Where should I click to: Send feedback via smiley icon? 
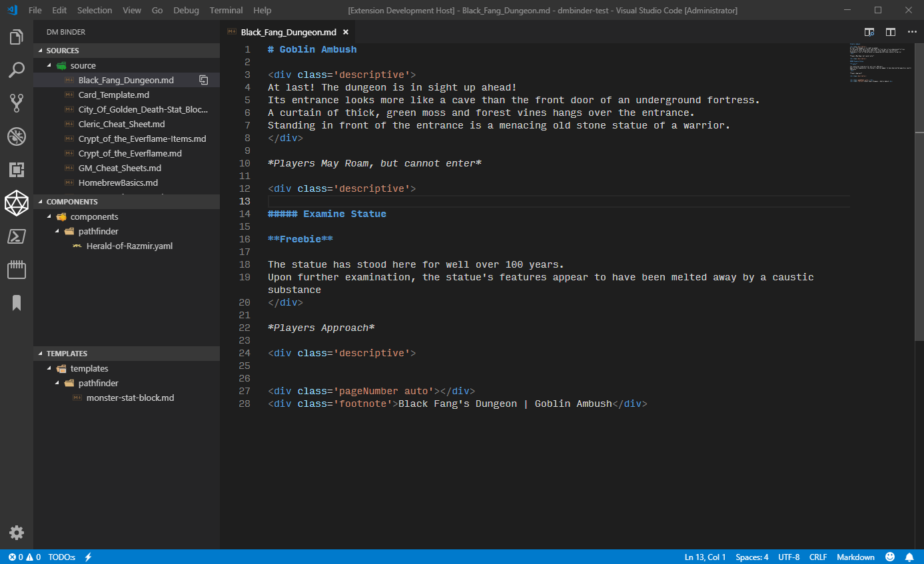(x=890, y=557)
